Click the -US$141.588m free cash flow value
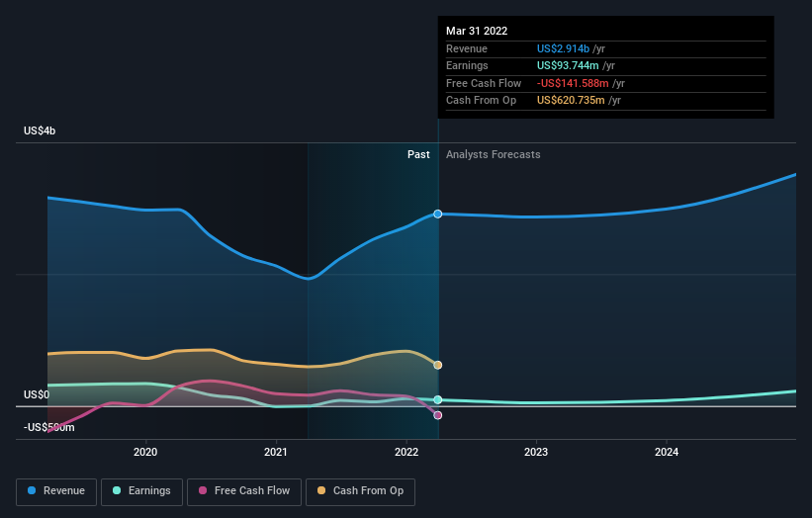Image resolution: width=812 pixels, height=518 pixels. click(573, 83)
